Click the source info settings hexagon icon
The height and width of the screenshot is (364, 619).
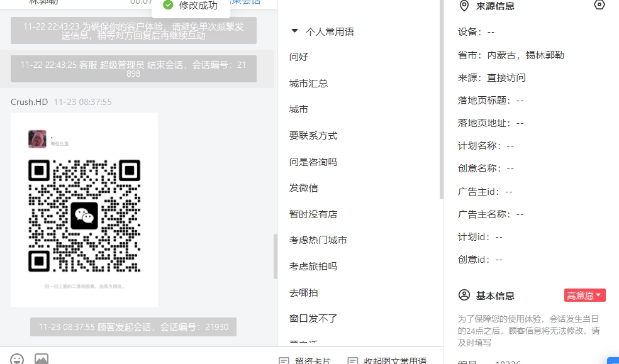click(599, 5)
